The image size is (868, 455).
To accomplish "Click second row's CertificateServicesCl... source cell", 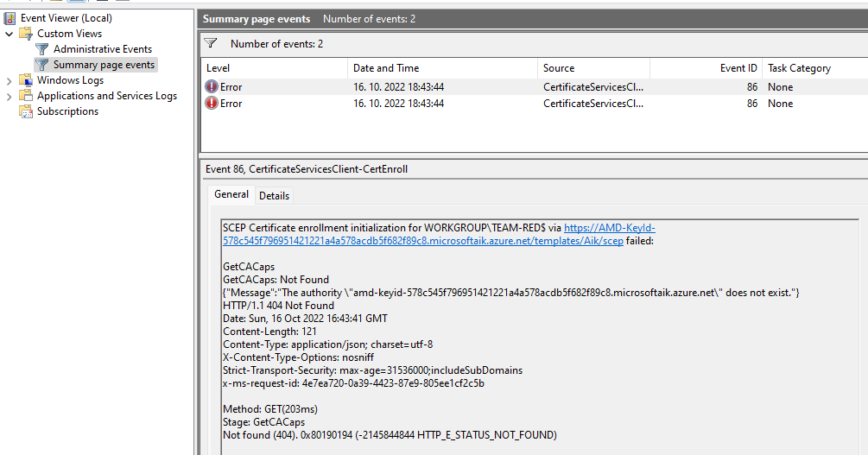I will 592,104.
